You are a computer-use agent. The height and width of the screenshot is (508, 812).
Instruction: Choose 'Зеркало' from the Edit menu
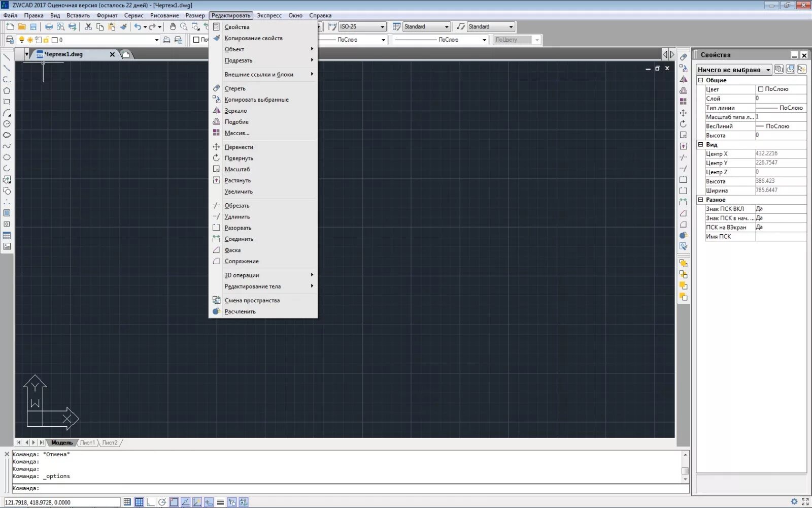[235, 111]
